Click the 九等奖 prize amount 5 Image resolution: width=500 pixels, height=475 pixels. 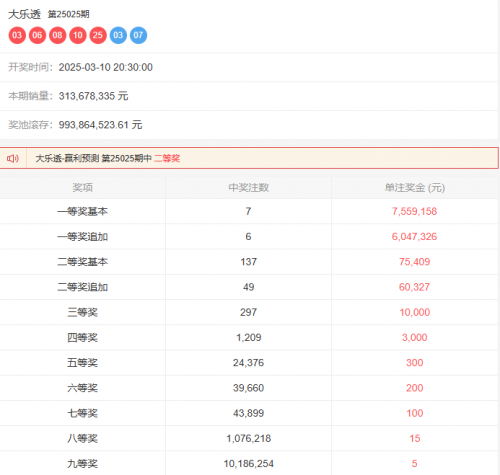[415, 464]
